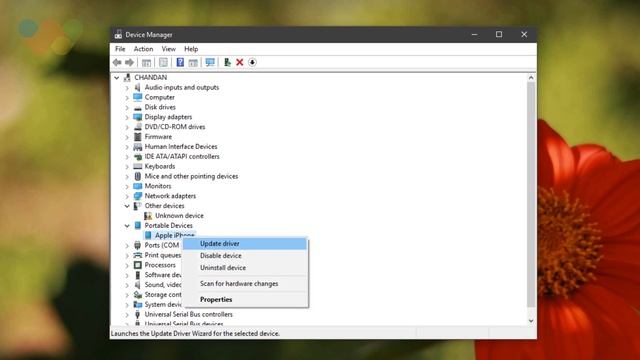Click the Device Manager title bar icon

click(118, 35)
